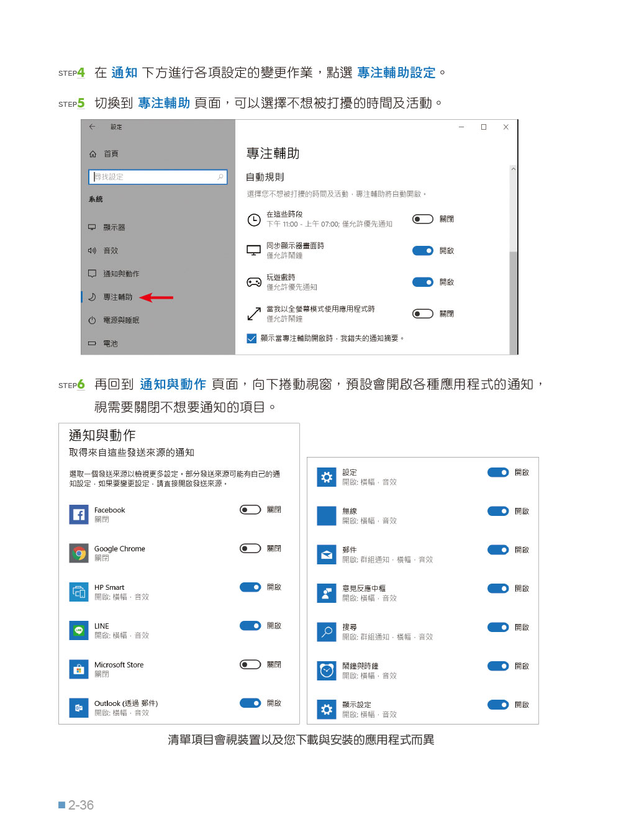Image resolution: width=621 pixels, height=840 pixels.
Task: Click the Google Chrome app icon
Action: click(79, 553)
